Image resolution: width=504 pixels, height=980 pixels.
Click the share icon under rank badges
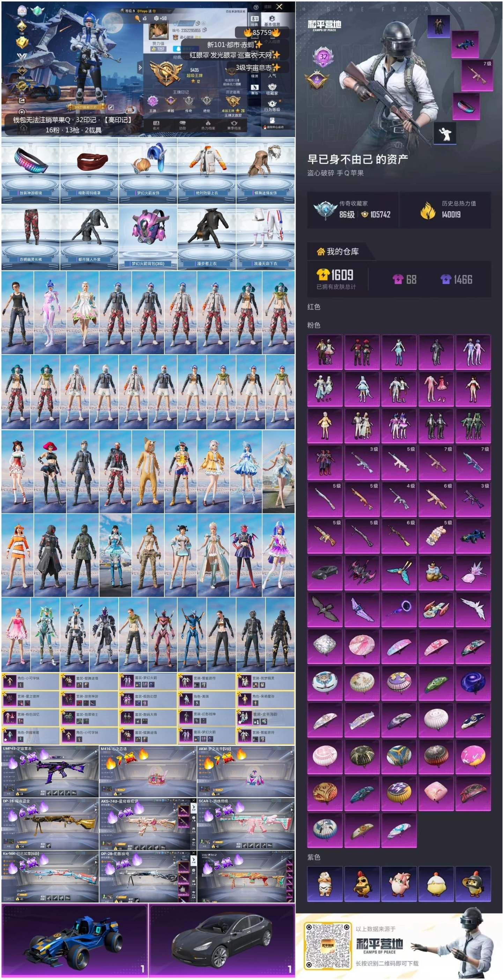(22, 101)
